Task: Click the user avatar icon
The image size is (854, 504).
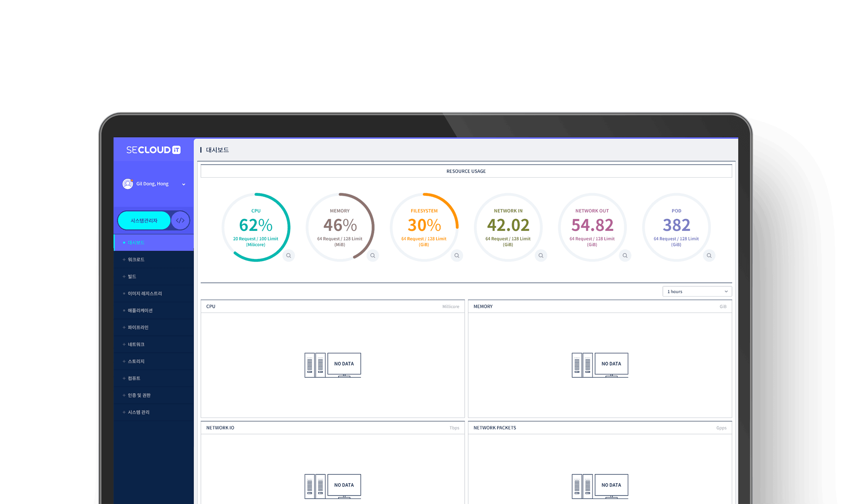Action: tap(128, 184)
